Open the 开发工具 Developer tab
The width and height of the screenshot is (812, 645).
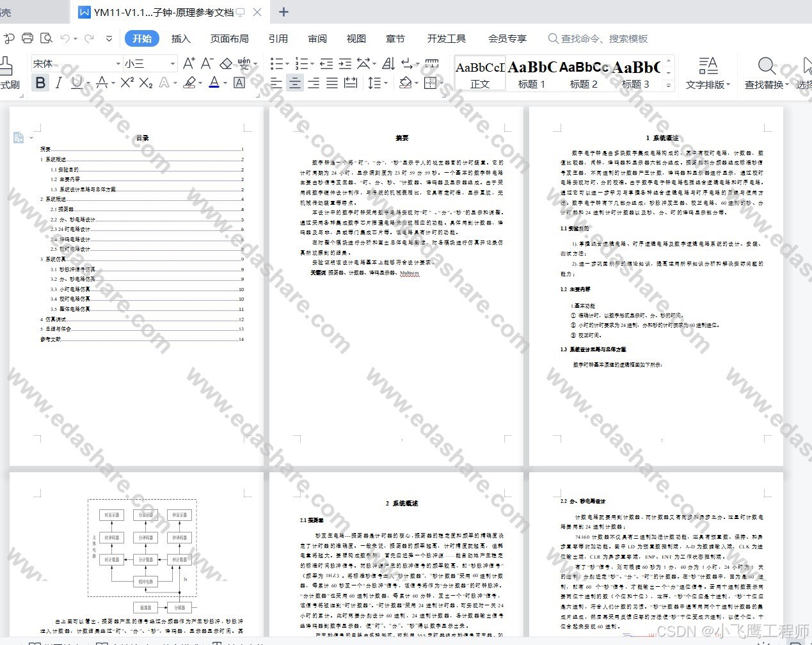point(447,38)
